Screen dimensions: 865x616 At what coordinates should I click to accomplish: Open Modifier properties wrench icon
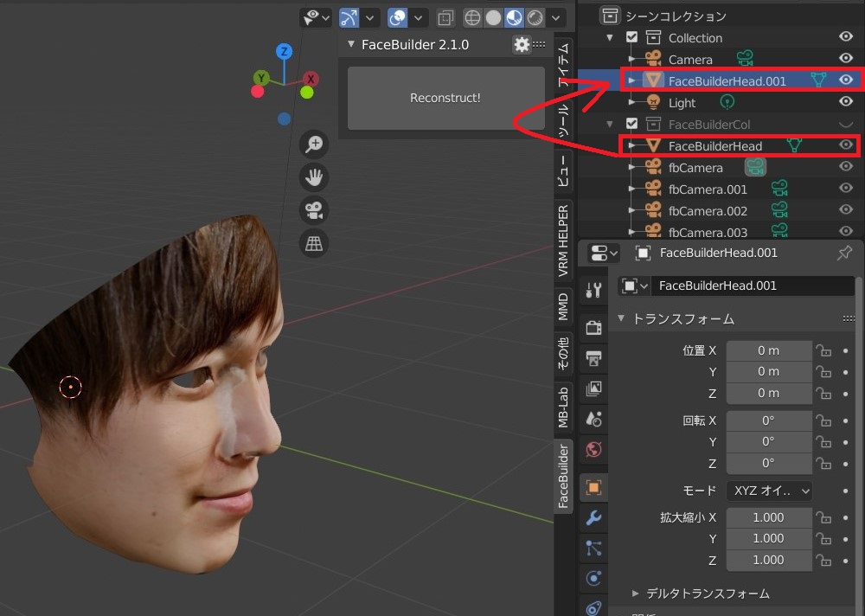[593, 517]
